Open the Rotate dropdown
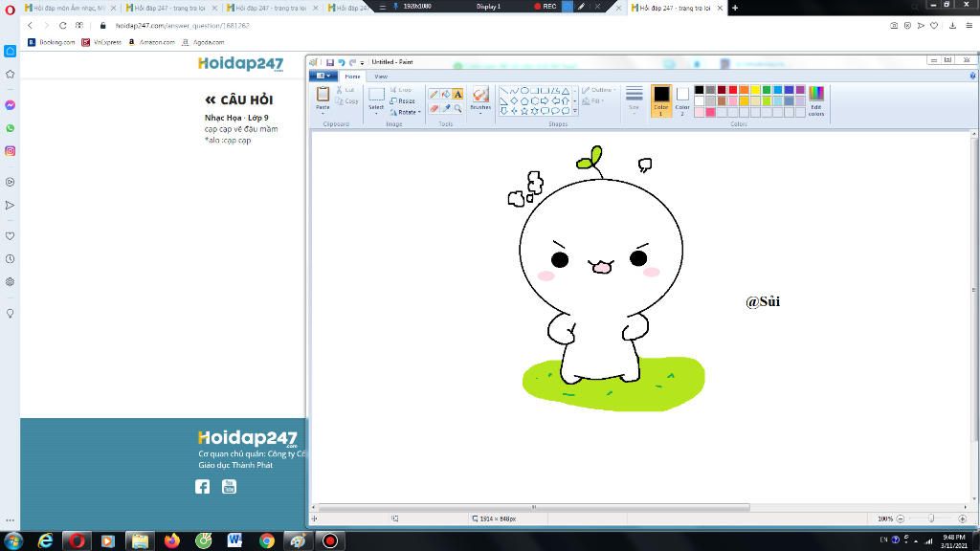 405,112
